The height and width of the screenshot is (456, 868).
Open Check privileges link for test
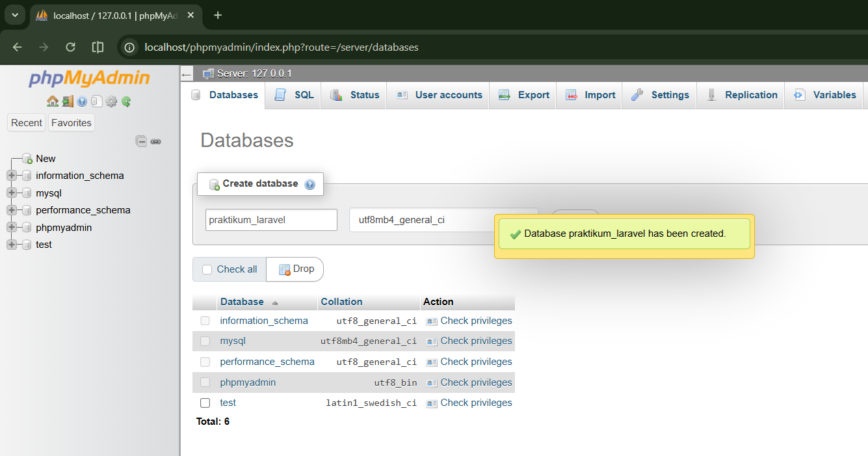click(x=476, y=403)
